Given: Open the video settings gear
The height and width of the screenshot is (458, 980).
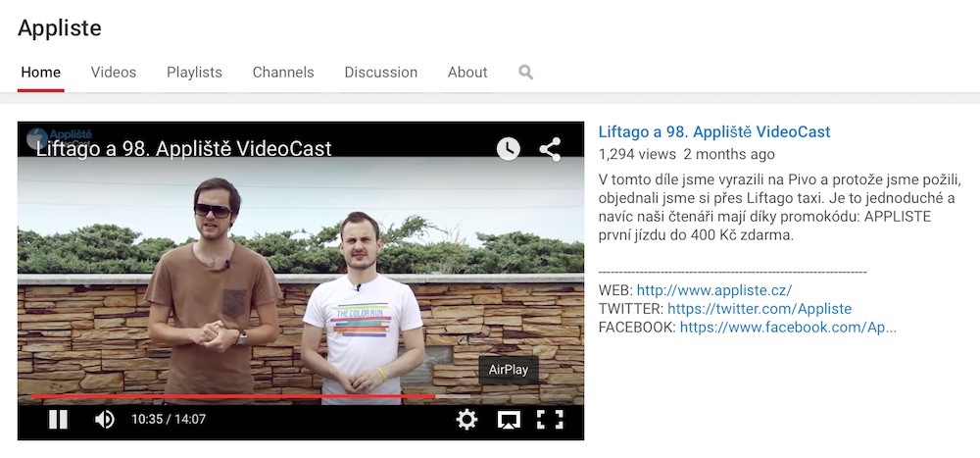Looking at the screenshot, I should click(x=466, y=420).
